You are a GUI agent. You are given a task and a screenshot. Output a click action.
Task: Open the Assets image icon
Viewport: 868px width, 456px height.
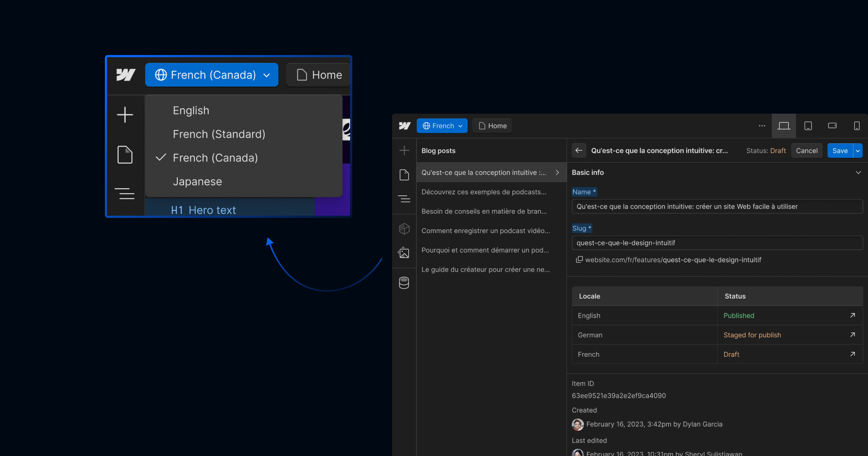[x=404, y=253]
